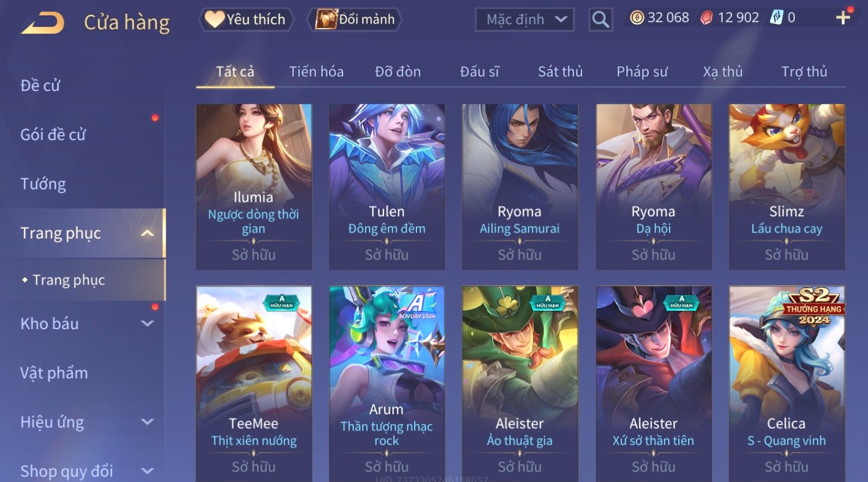Viewport: 868px width, 482px height.
Task: Open Đổi mảnh fragment exchange
Action: coord(355,20)
